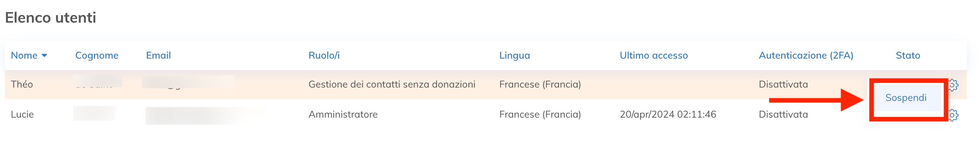980x151 pixels.
Task: Click the Autenticazione (2FA) column header
Action: (x=806, y=55)
